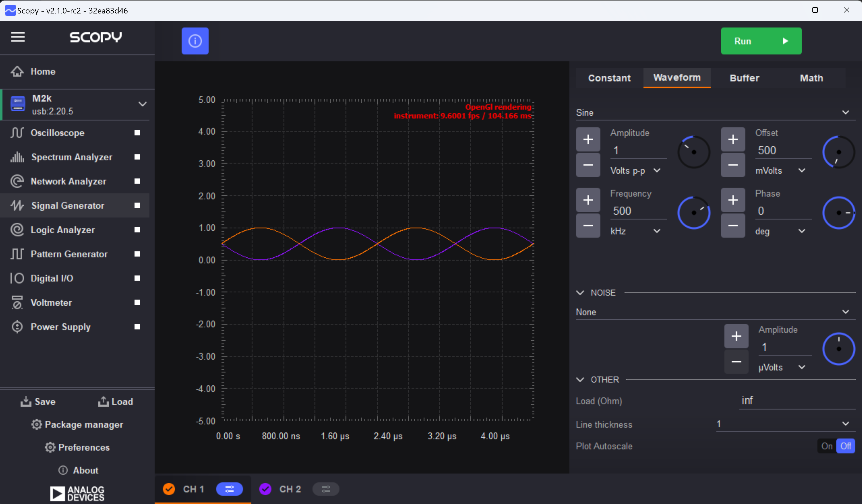This screenshot has width=862, height=504.
Task: Click the blue info button
Action: tap(195, 41)
